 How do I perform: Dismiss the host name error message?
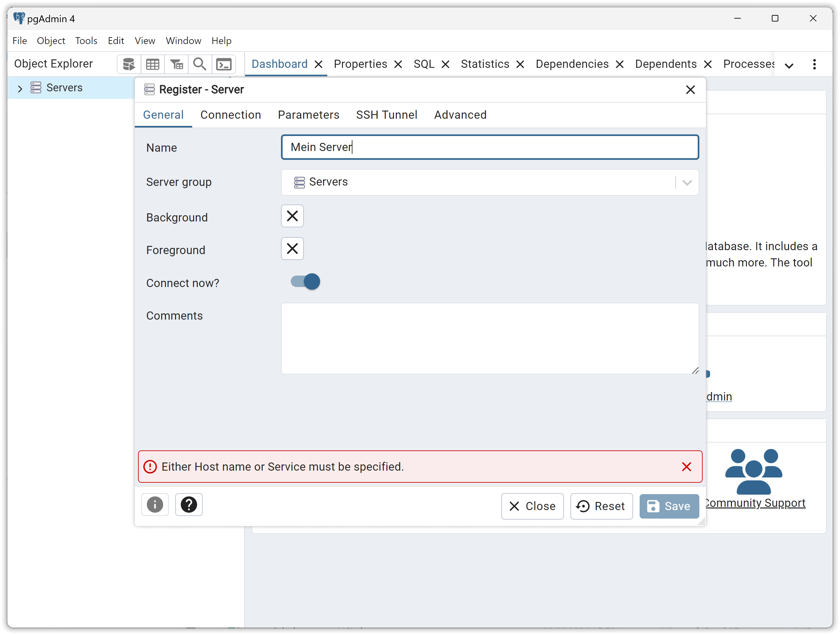(686, 467)
